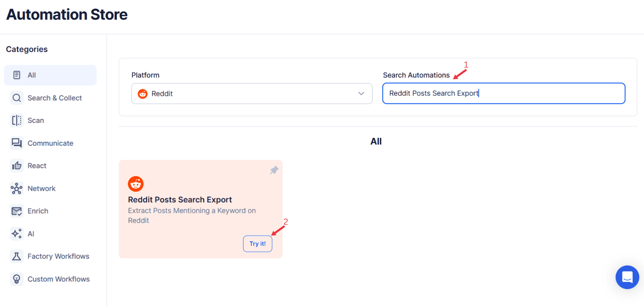Viewport: 644px width, 306px height.
Task: Click inside the Search Automations field
Action: click(x=504, y=93)
